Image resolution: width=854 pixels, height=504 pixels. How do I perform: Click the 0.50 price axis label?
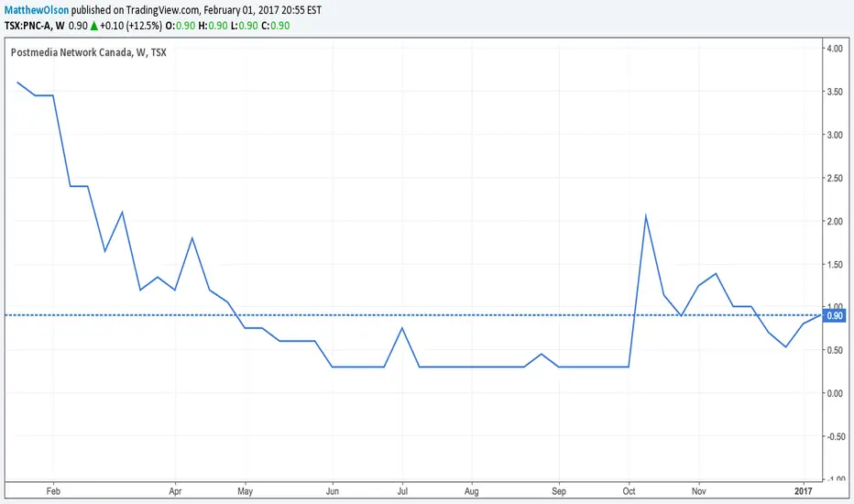point(835,350)
